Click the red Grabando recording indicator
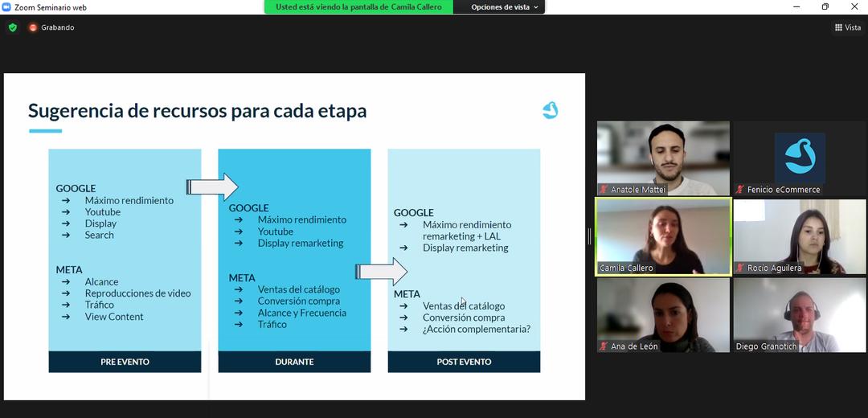 click(x=33, y=27)
